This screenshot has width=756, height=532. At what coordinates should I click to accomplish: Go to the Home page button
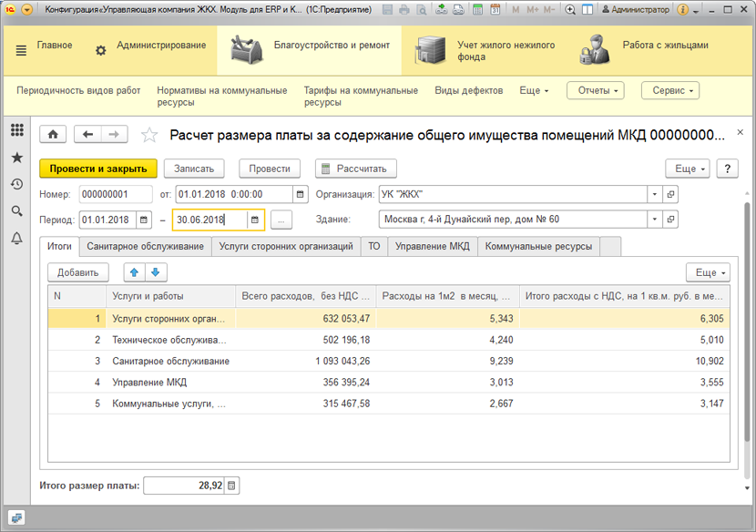(x=53, y=135)
